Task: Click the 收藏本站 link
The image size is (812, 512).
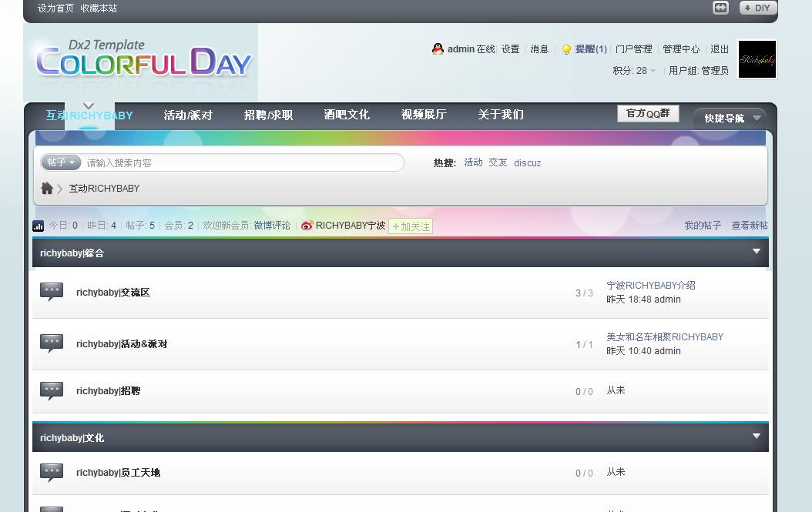Action: [99, 8]
